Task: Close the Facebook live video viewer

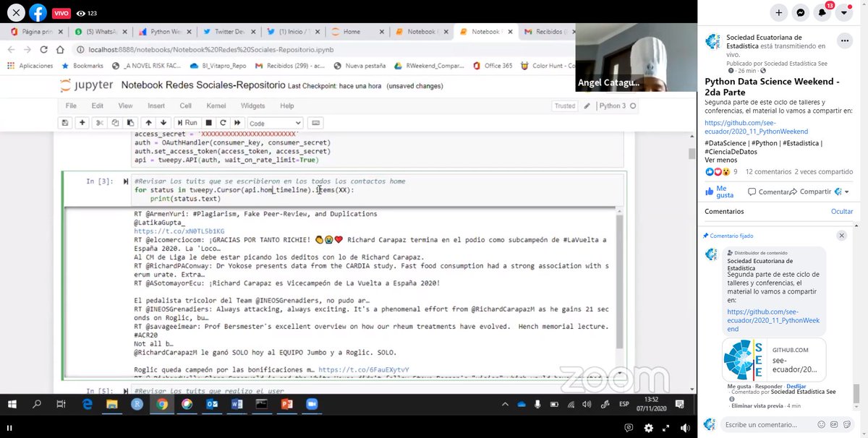Action: tap(16, 12)
